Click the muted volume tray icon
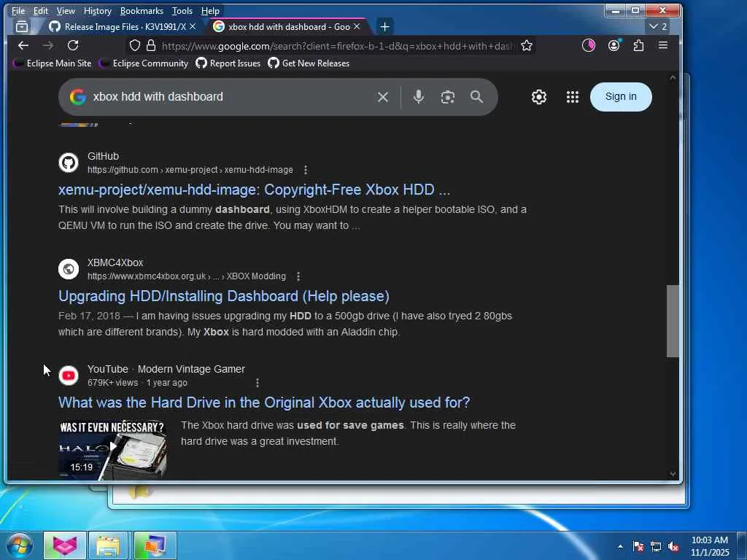 pyautogui.click(x=673, y=546)
